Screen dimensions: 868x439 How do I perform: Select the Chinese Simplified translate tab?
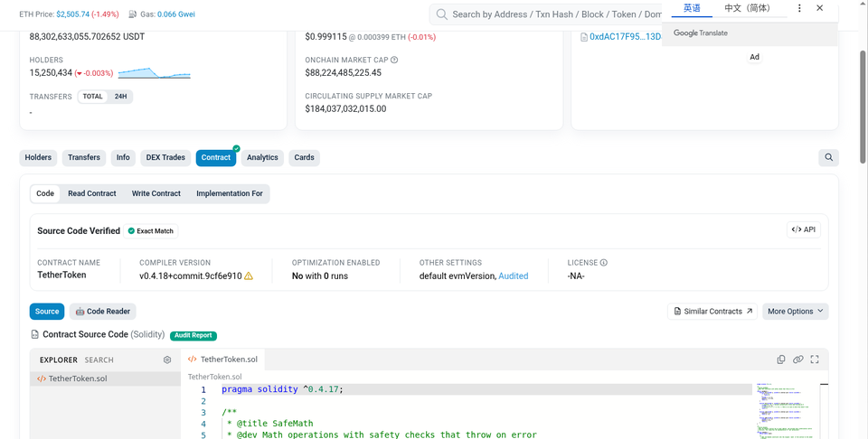(748, 8)
